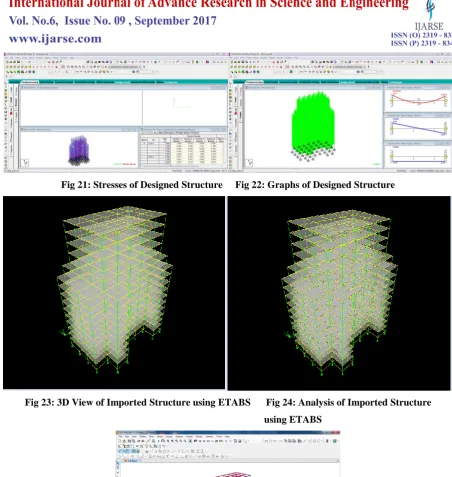Select the journal title header text
This screenshot has width=452, height=477.
tap(209, 4)
